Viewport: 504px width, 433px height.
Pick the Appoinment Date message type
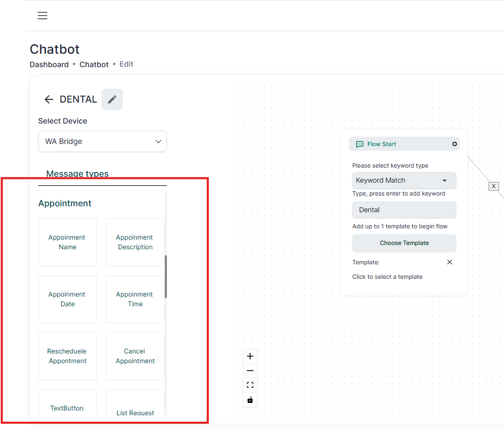tap(68, 299)
